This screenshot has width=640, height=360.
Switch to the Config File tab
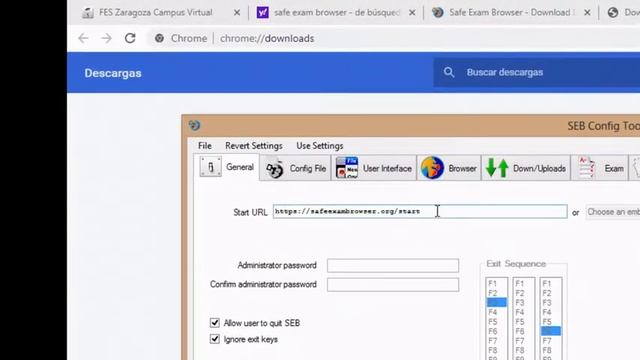pos(296,168)
